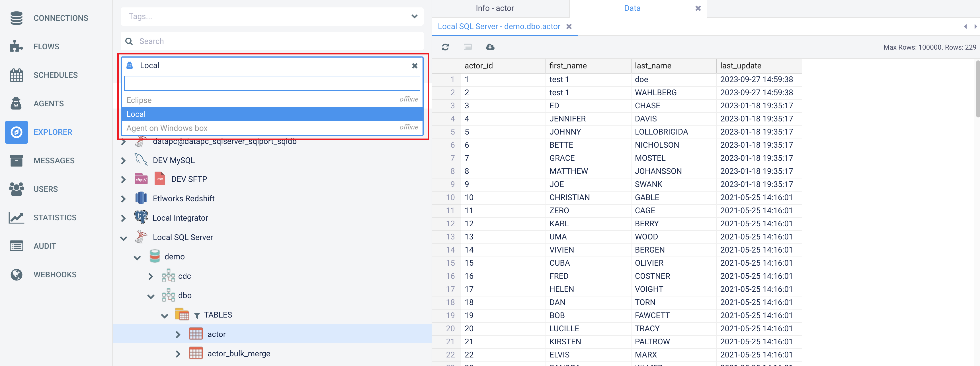Expand the DEV MySQL connection
Image resolution: width=980 pixels, height=366 pixels.
(123, 161)
